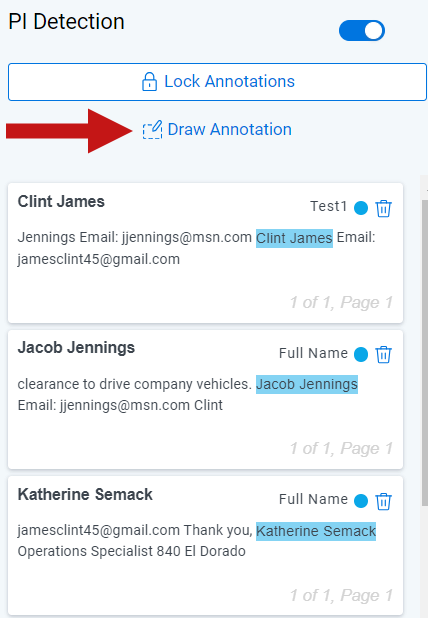The image size is (428, 618).
Task: Click the padlock icon in Lock Annotations
Action: [x=149, y=82]
